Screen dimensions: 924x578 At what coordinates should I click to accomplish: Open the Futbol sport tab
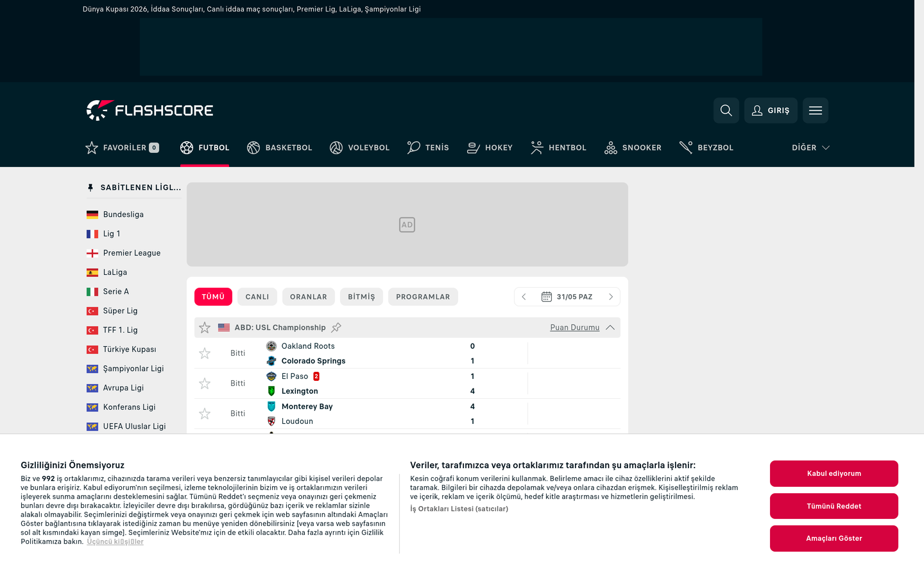click(x=205, y=148)
